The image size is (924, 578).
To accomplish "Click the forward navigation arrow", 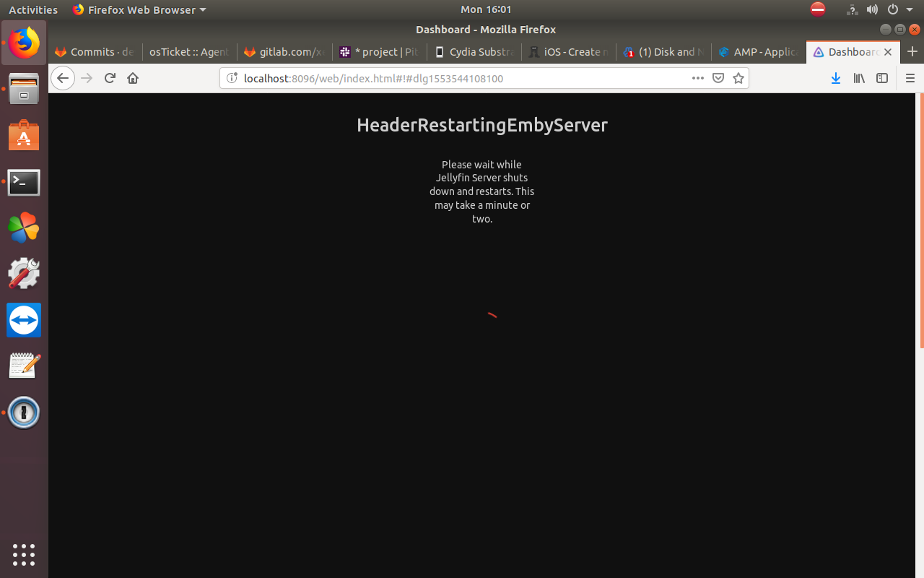I will pos(87,78).
